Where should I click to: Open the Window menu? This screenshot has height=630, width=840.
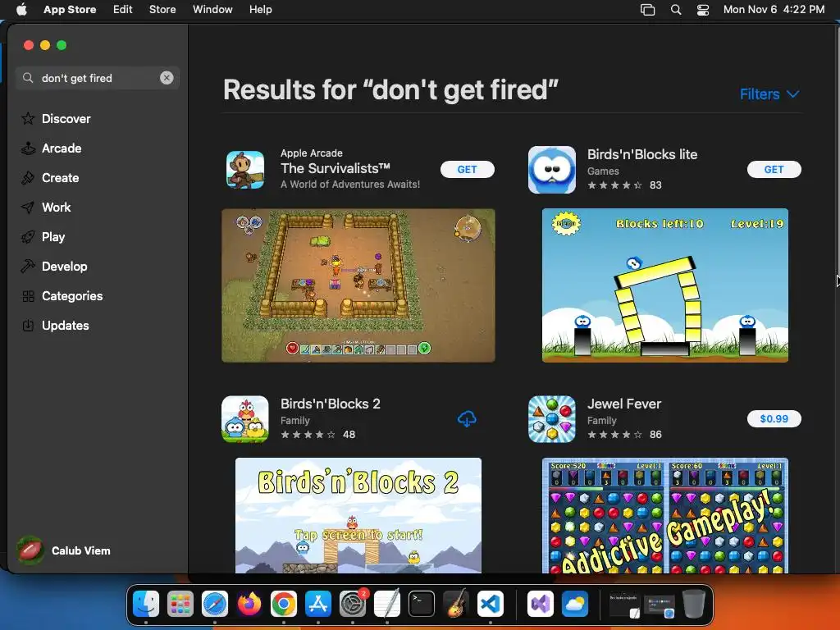click(212, 9)
